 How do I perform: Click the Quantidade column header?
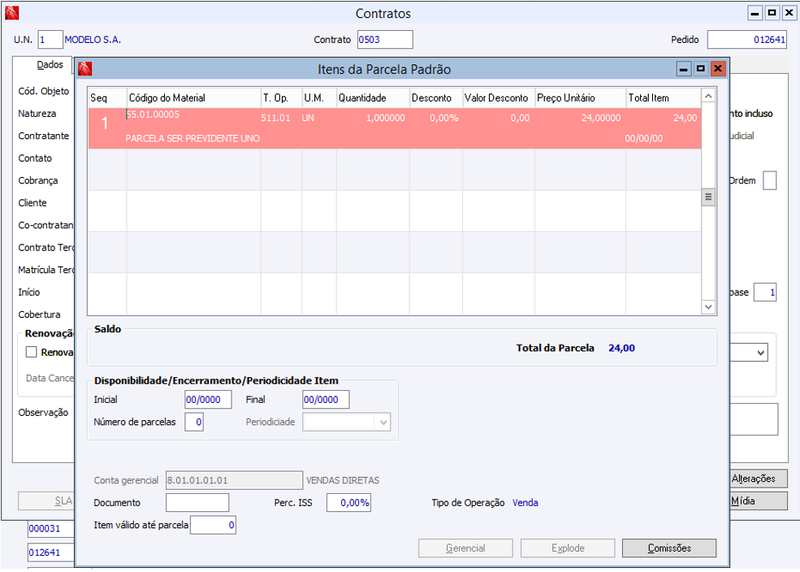[373, 98]
